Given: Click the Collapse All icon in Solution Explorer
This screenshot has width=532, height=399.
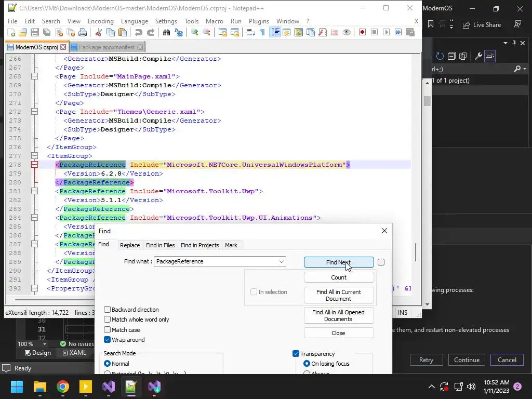Looking at the screenshot, I should coord(451,56).
